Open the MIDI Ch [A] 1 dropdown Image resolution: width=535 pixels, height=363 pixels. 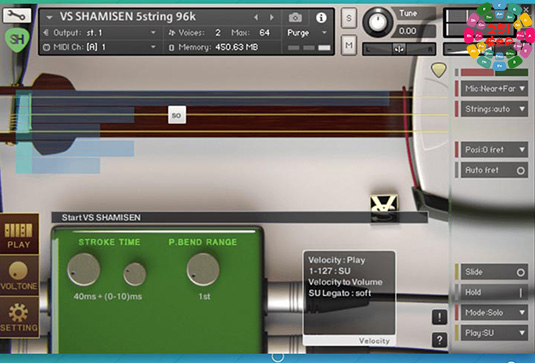(100, 47)
